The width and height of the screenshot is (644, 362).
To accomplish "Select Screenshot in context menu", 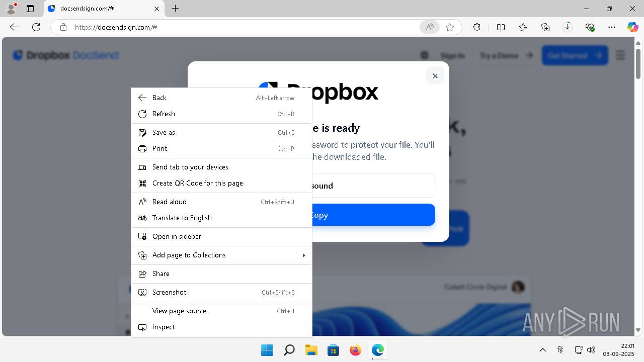I will [221, 292].
